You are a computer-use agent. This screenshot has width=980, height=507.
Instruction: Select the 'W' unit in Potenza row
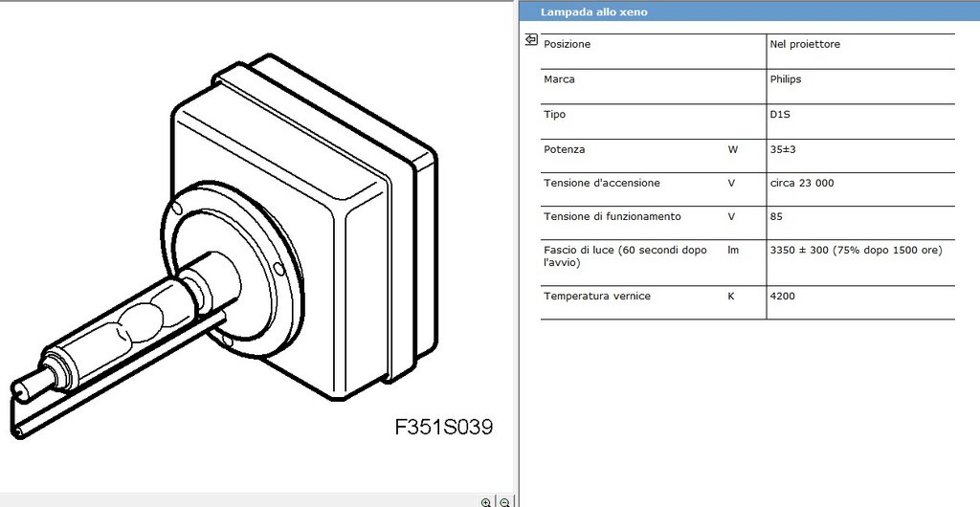(732, 150)
